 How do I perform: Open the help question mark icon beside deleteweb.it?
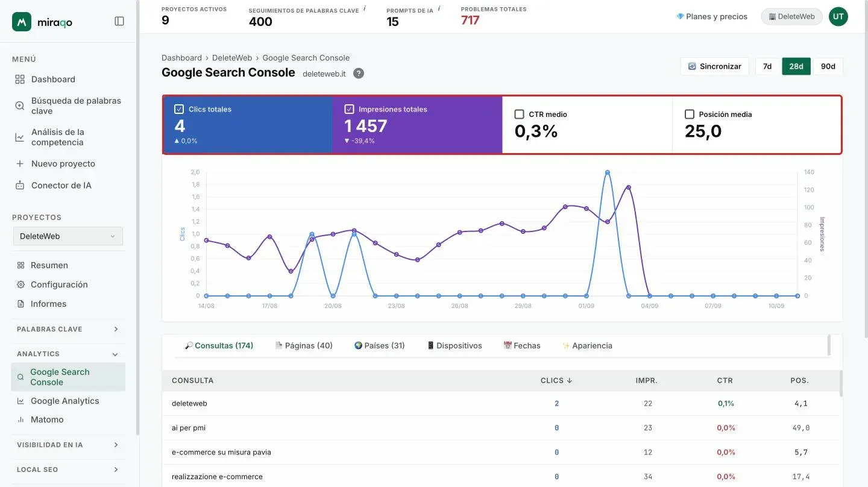[359, 74]
